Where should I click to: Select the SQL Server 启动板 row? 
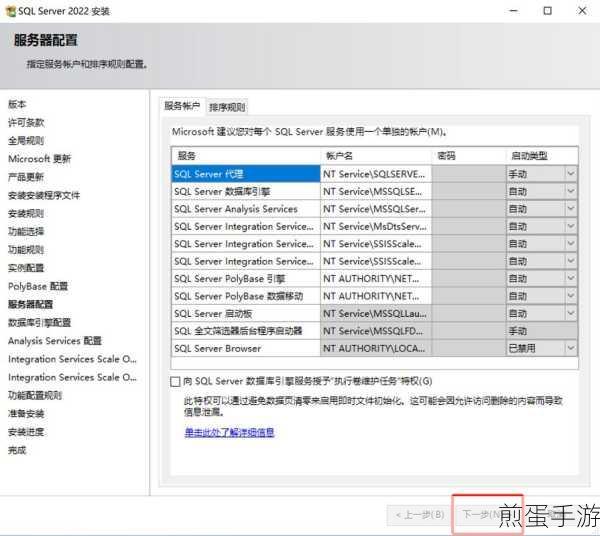pyautogui.click(x=246, y=314)
